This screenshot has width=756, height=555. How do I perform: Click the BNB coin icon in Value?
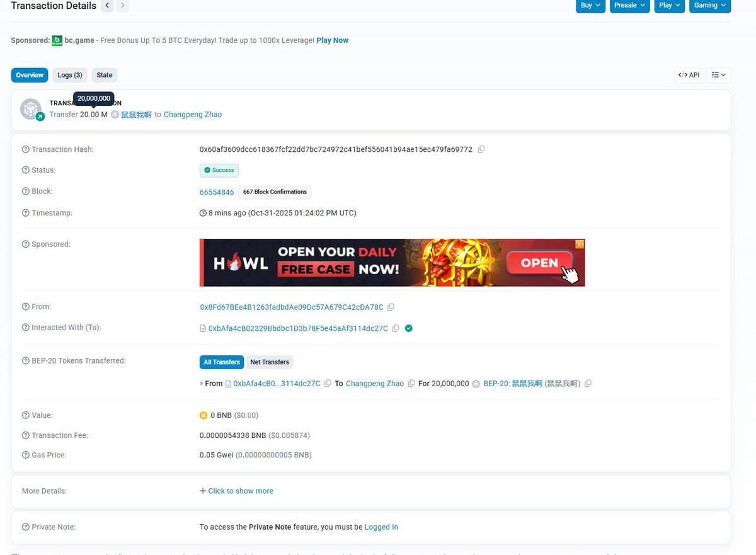(x=203, y=416)
